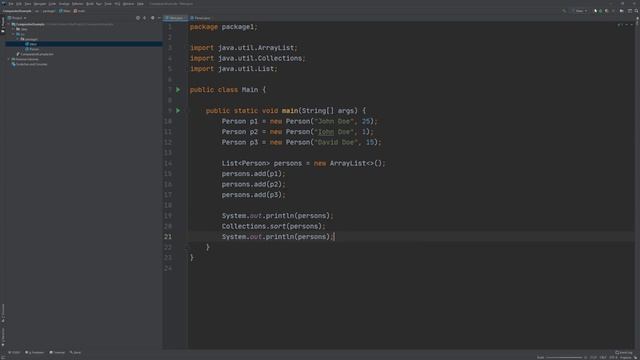Click the green Run button in toolbar
The image size is (640, 360).
click(x=595, y=11)
